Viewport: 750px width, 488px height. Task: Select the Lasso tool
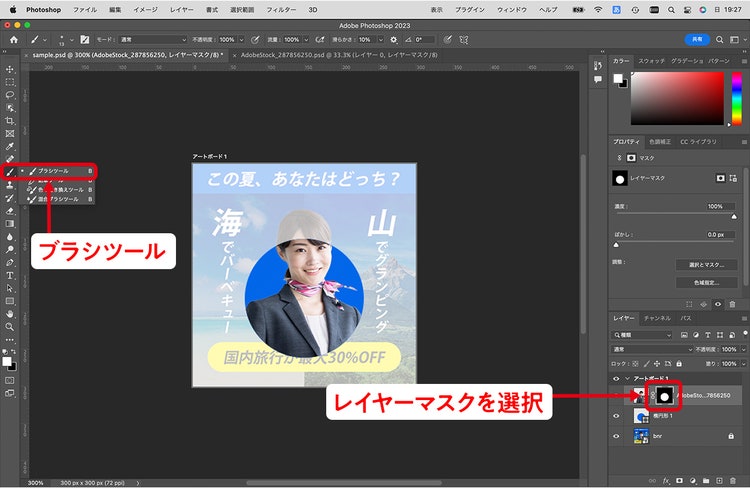10,95
